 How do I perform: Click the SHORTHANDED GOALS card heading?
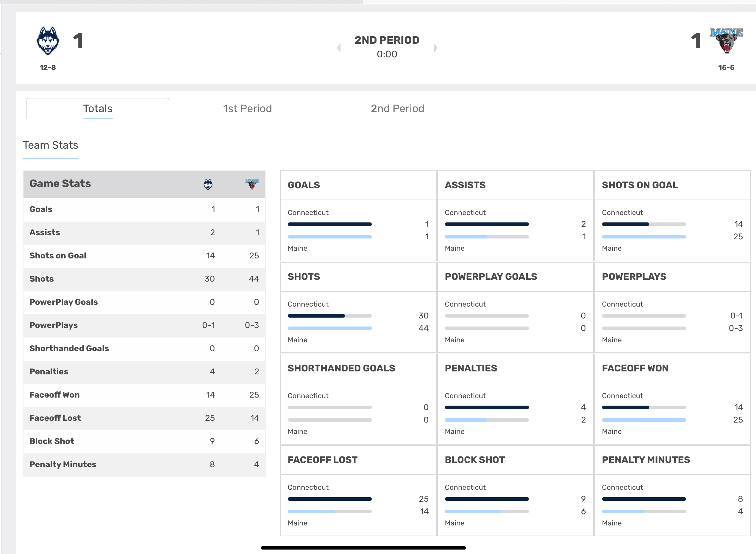(341, 368)
